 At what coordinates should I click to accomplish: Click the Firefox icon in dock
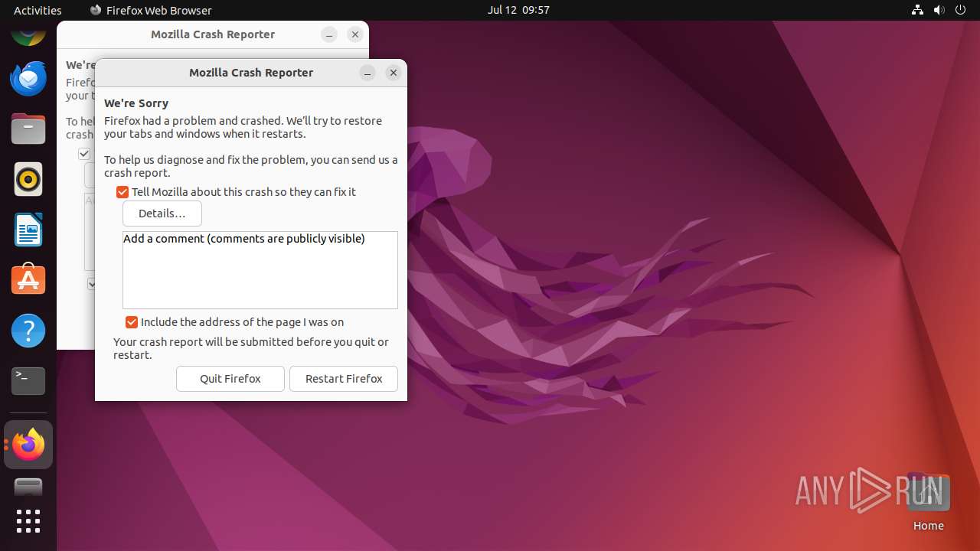pos(28,445)
